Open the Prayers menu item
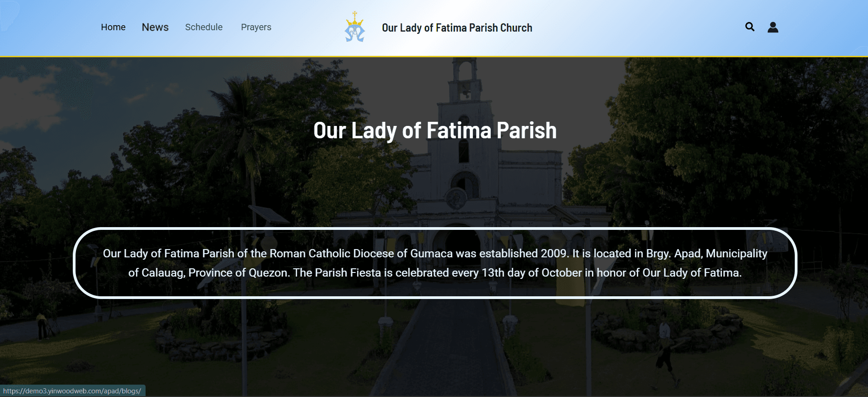This screenshot has height=397, width=868. tap(256, 27)
